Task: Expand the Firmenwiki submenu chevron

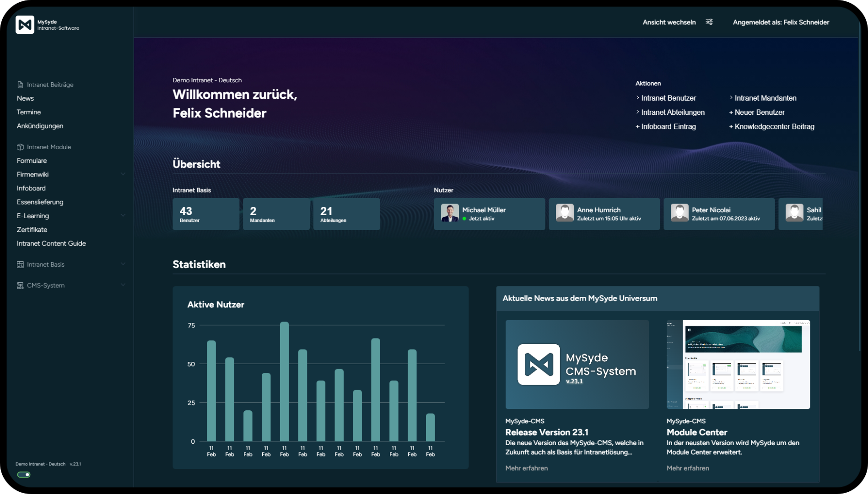Action: point(123,174)
